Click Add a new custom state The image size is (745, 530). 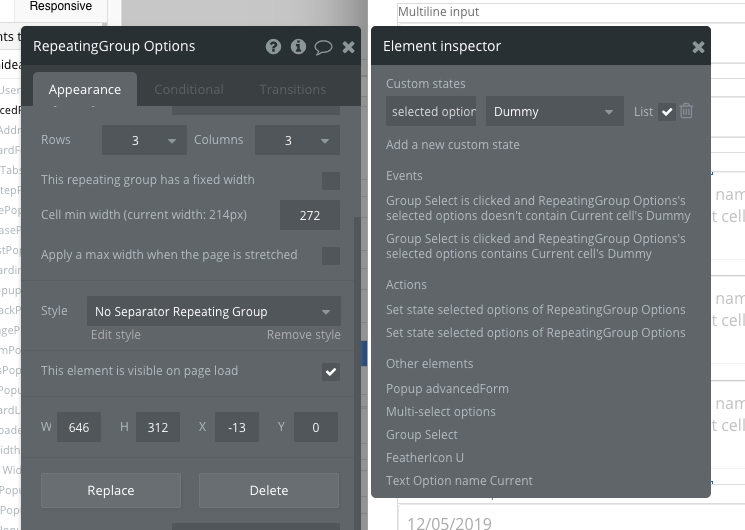tap(452, 145)
